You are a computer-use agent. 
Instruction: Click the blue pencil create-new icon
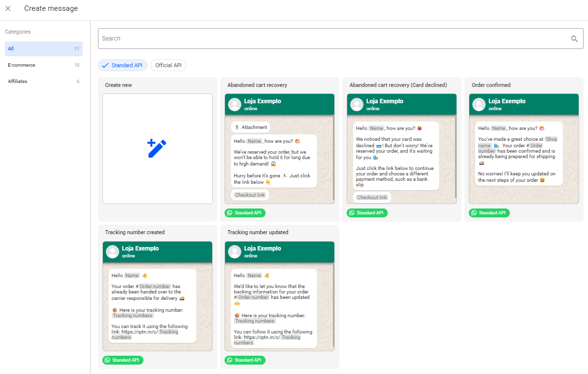[157, 149]
